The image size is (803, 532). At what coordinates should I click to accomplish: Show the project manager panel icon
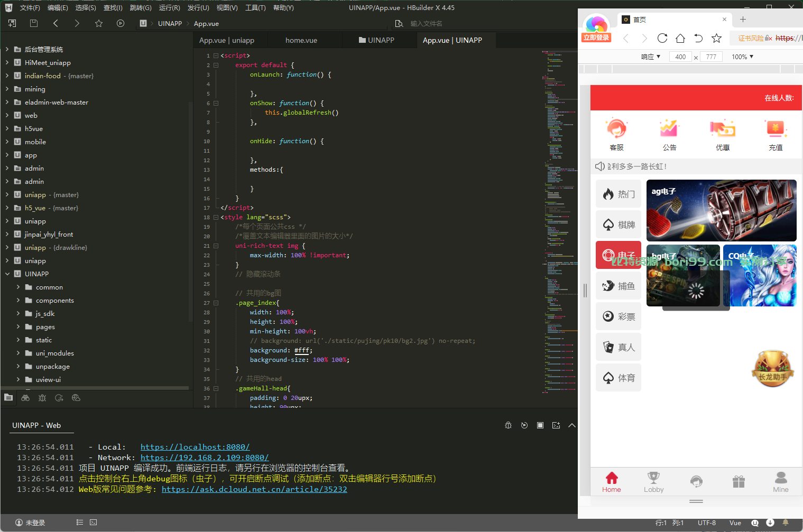(8, 398)
